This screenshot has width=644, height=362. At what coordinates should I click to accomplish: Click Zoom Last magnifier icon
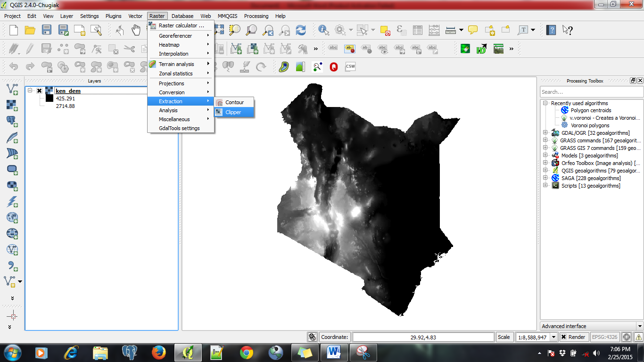(268, 30)
